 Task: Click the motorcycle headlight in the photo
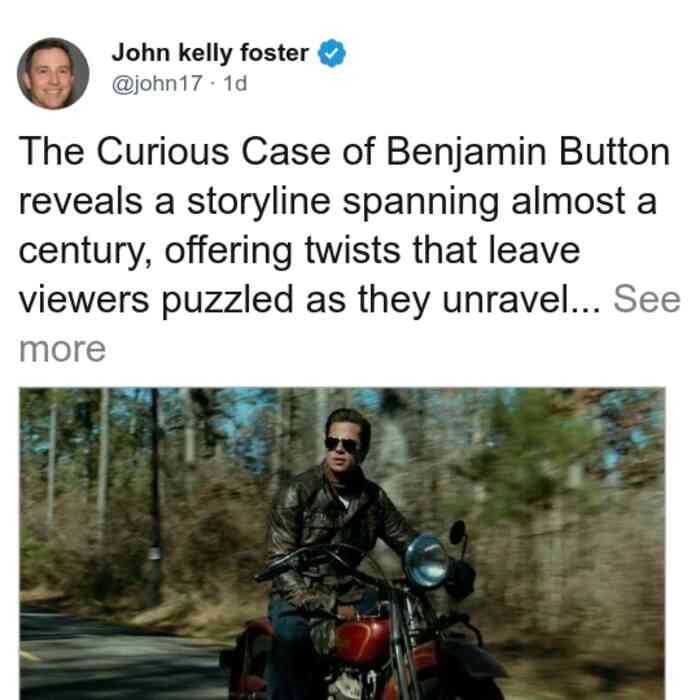(x=426, y=561)
